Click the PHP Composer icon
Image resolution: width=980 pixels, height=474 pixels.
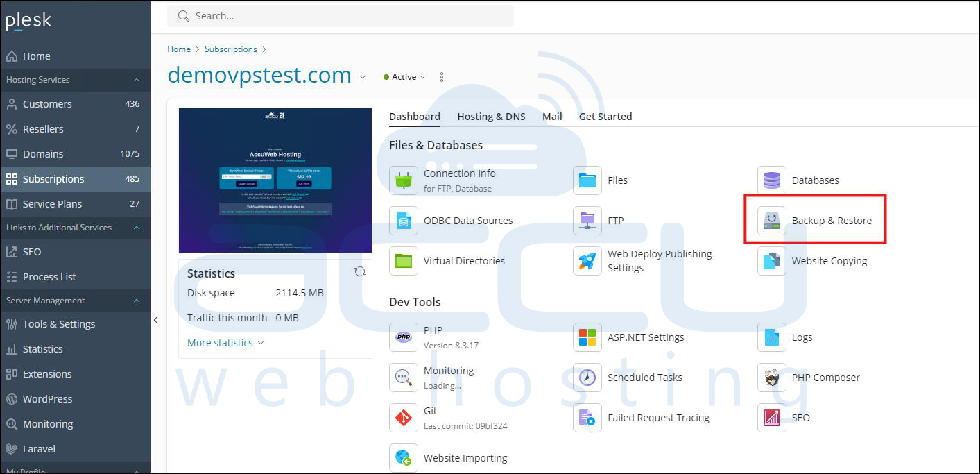(772, 378)
